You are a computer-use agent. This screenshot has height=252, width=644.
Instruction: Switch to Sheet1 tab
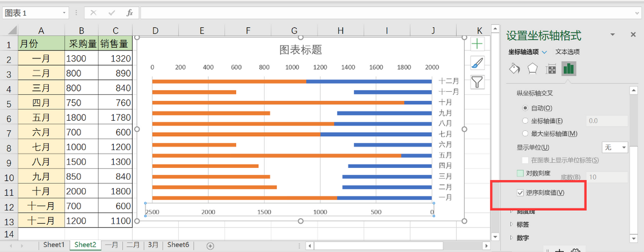point(54,245)
